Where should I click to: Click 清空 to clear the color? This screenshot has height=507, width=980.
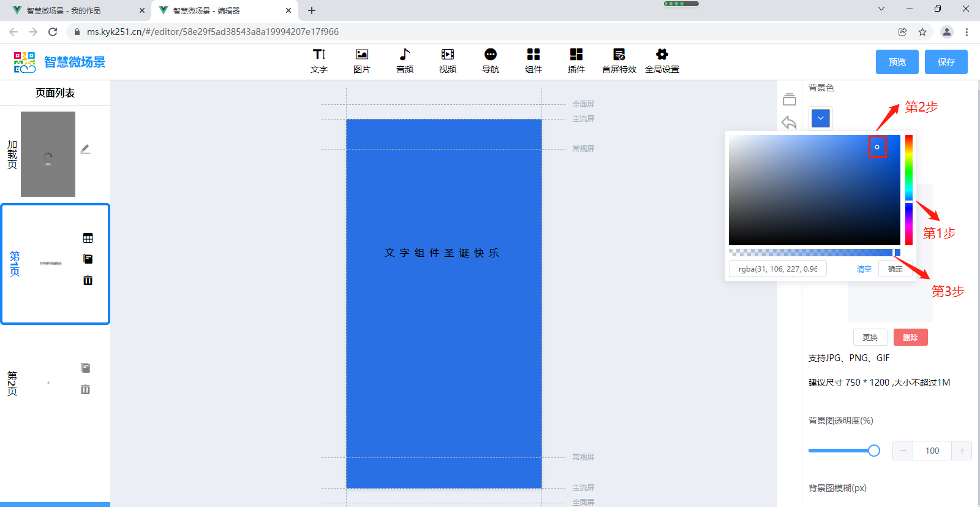[864, 269]
